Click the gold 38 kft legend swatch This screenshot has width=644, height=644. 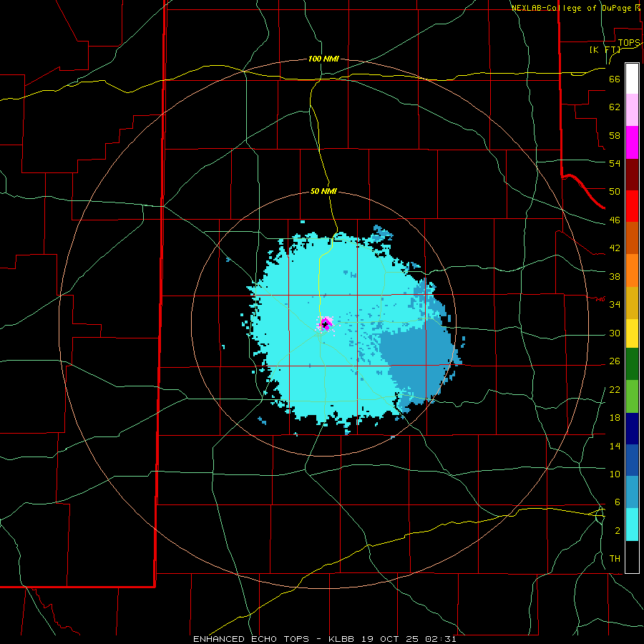632,303
